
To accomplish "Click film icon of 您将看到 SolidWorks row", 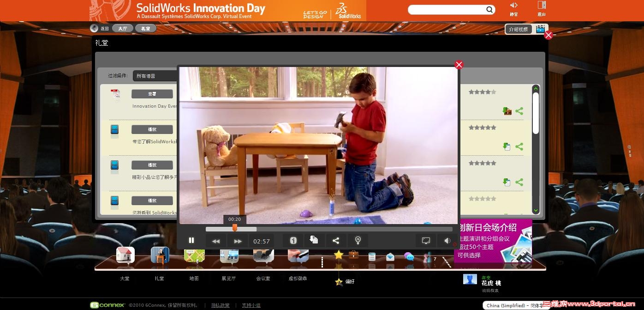I will (115, 201).
